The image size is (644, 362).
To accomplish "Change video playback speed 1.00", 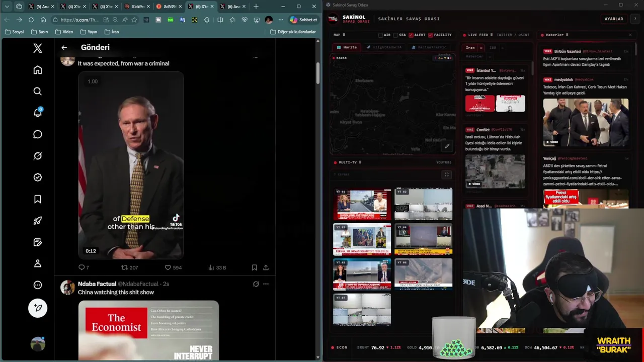I will coord(93,81).
